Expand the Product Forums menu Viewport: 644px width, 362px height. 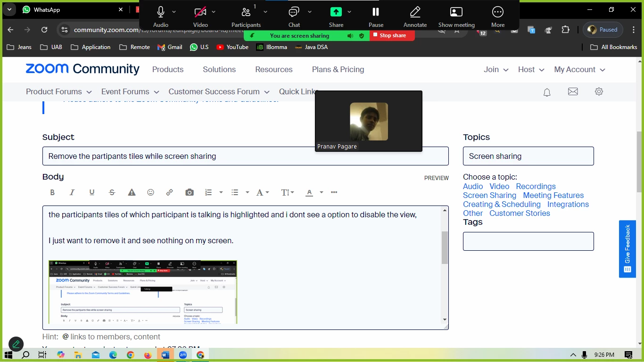(59, 91)
